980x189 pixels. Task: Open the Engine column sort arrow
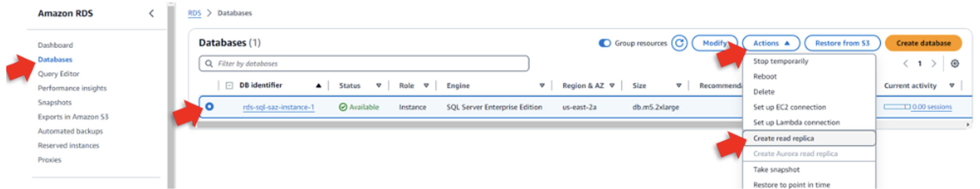click(x=542, y=85)
